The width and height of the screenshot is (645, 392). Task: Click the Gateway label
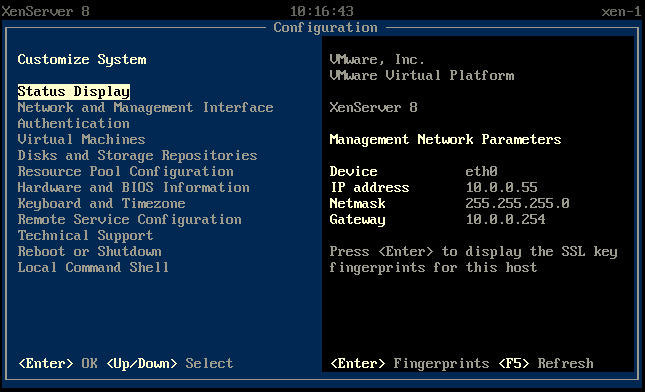pyautogui.click(x=357, y=220)
